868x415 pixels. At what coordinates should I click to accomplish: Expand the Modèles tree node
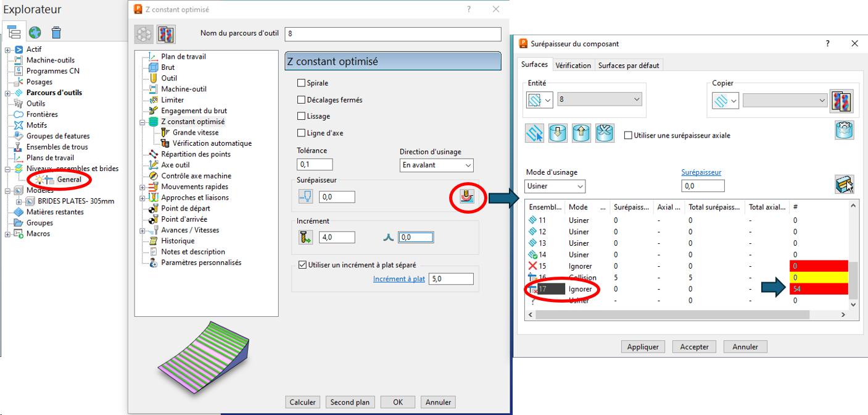[7, 190]
